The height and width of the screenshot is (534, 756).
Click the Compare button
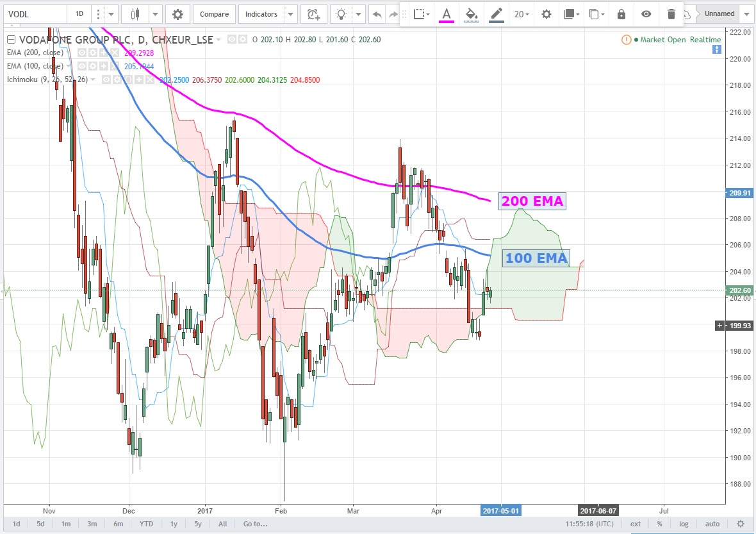coord(214,15)
